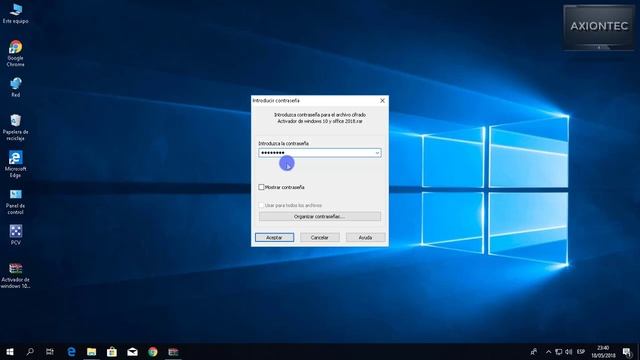The image size is (640, 360).
Task: Launch Edge from the taskbar
Action: tap(71, 351)
